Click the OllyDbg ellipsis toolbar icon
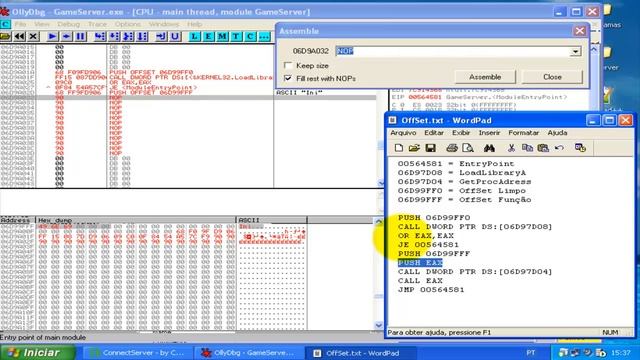This screenshot has width=640, height=360. coord(264,36)
